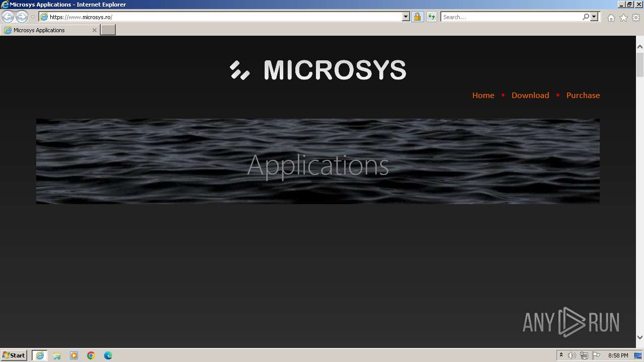Launch Microsoft Edge from taskbar

tap(108, 355)
